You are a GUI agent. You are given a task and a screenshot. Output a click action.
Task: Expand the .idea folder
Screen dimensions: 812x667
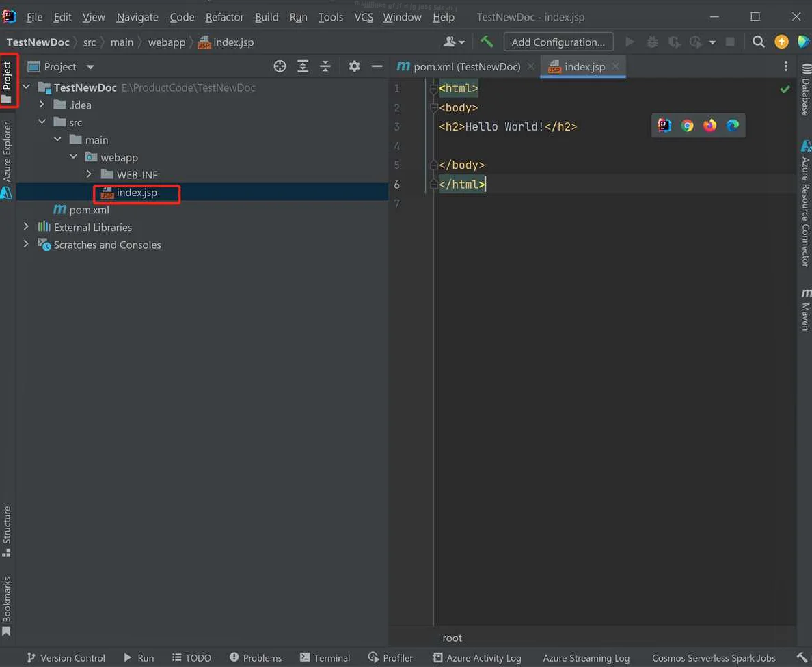click(x=42, y=104)
